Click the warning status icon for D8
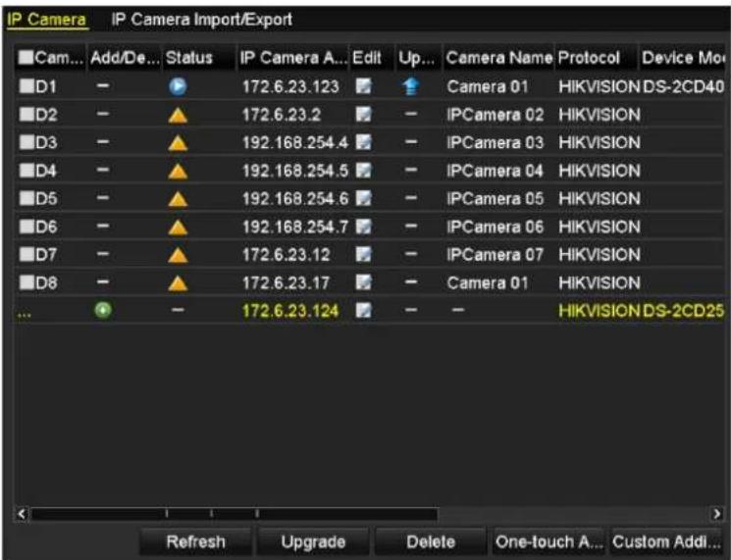The height and width of the screenshot is (560, 731). (x=178, y=283)
